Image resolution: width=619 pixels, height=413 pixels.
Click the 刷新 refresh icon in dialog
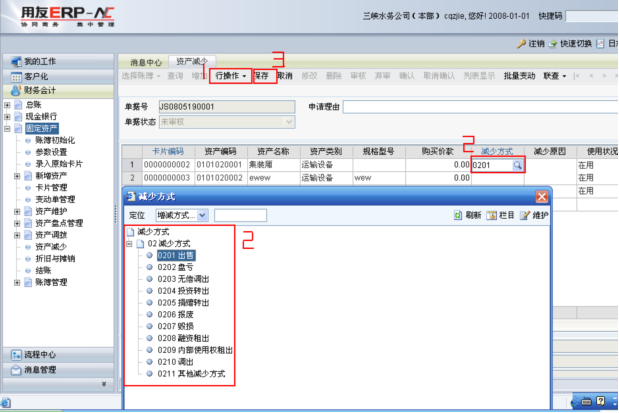click(458, 215)
